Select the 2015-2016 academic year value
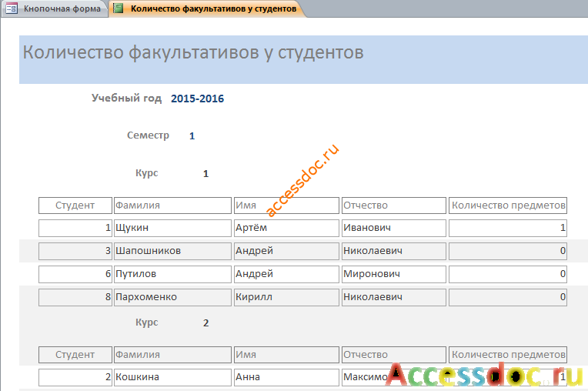The height and width of the screenshot is (391, 588). [x=197, y=99]
